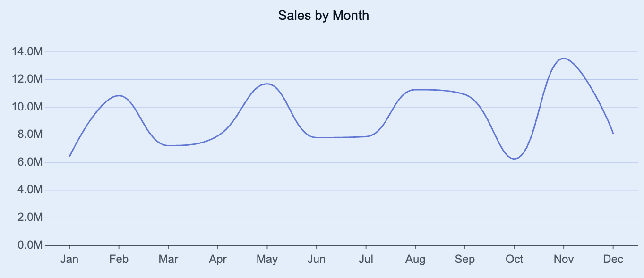Click the line's starting point at Jan
Screen dimensions: 644x278
click(x=69, y=156)
